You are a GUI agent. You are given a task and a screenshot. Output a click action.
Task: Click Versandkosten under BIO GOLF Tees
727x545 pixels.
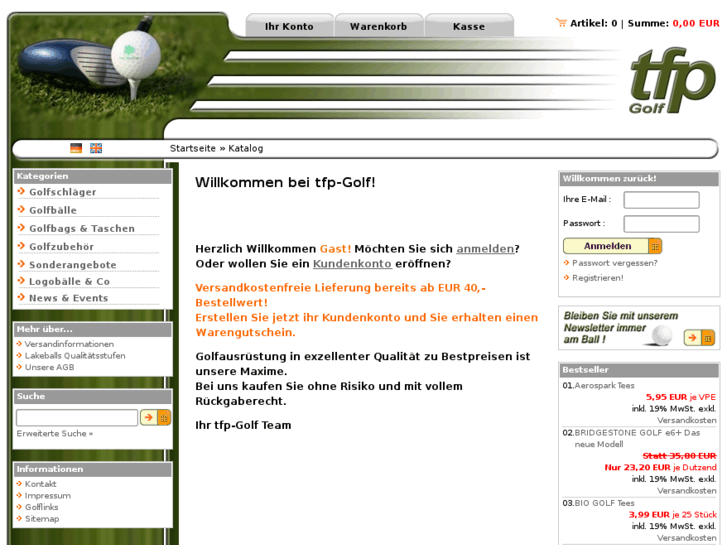pos(687,538)
